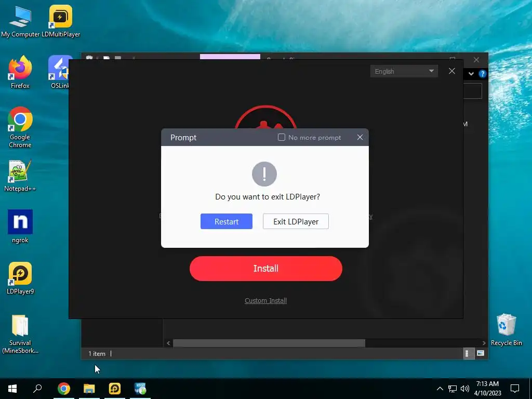Click the Restart button

227,221
